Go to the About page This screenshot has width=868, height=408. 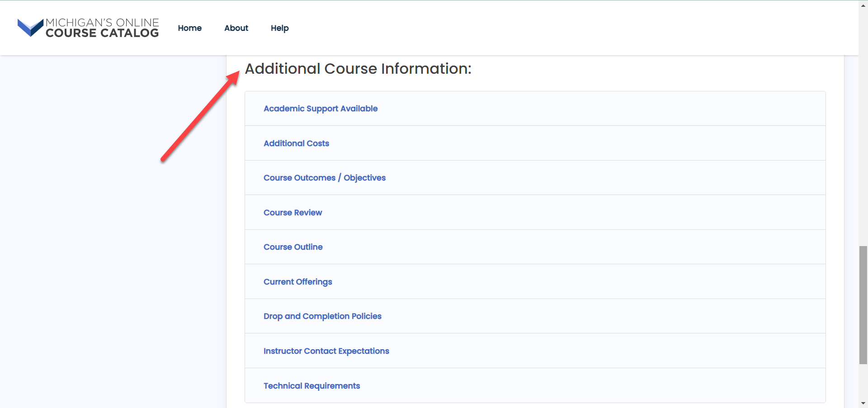point(236,28)
